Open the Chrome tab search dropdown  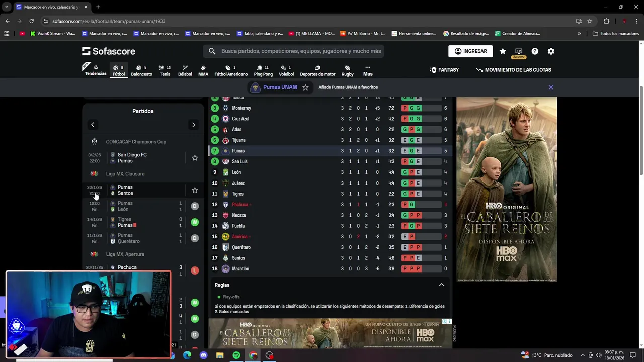(x=7, y=7)
